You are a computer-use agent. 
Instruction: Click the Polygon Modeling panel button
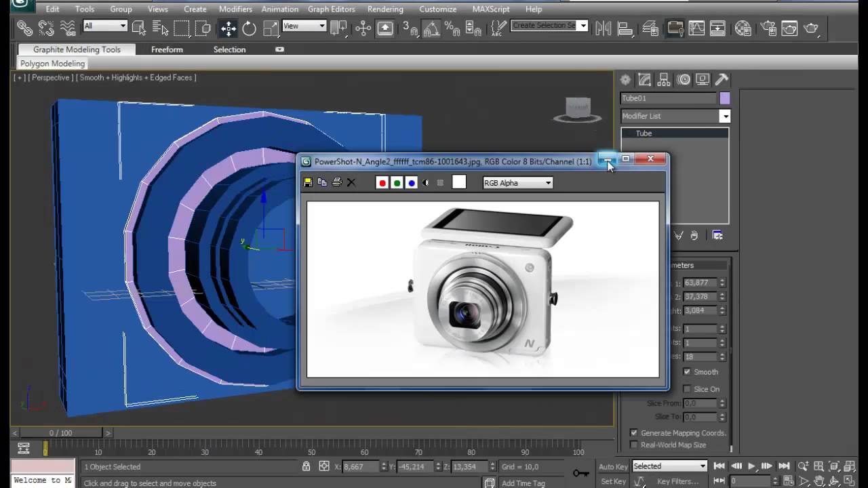click(53, 64)
